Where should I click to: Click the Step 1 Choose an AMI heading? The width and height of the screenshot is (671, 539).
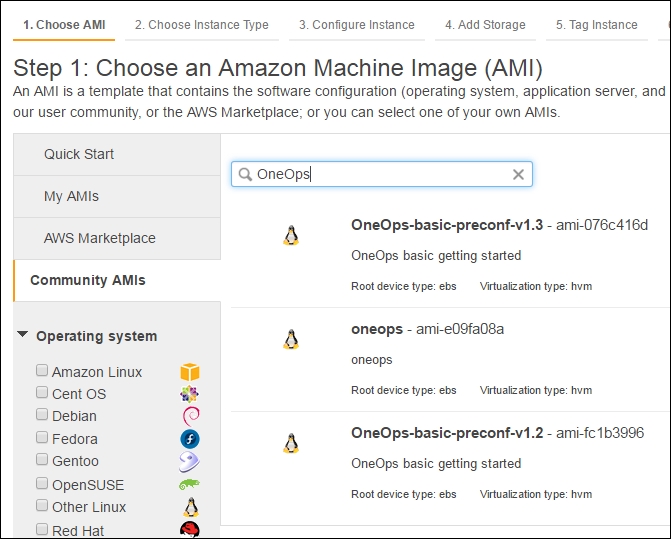coord(278,68)
